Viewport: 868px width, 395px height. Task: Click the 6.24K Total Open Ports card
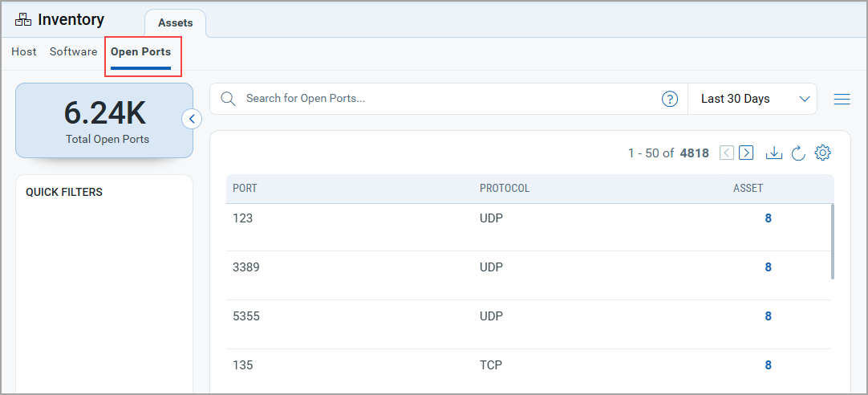pyautogui.click(x=104, y=120)
